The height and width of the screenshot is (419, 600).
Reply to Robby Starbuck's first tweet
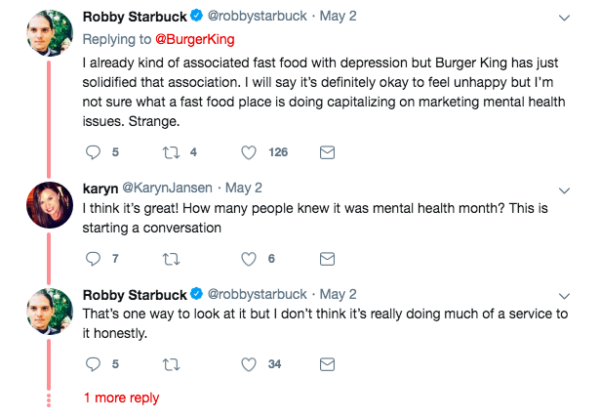coord(93,152)
